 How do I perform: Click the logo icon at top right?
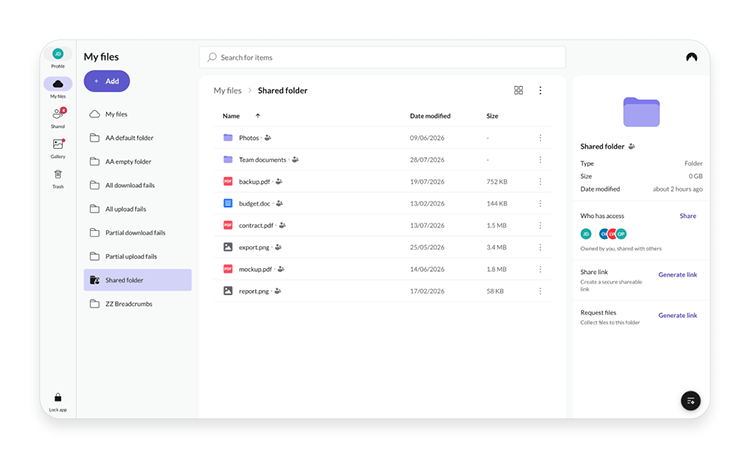coord(692,57)
